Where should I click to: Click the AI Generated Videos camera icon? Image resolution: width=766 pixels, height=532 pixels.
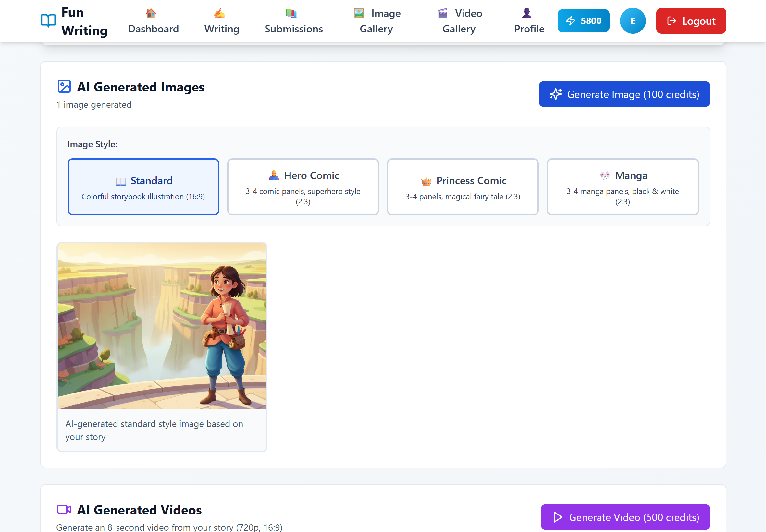(64, 509)
